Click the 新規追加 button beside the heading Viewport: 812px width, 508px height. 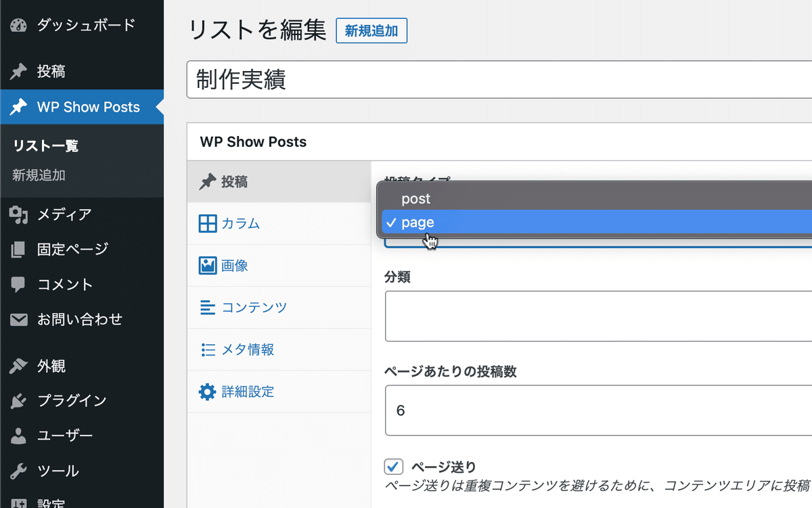[371, 31]
